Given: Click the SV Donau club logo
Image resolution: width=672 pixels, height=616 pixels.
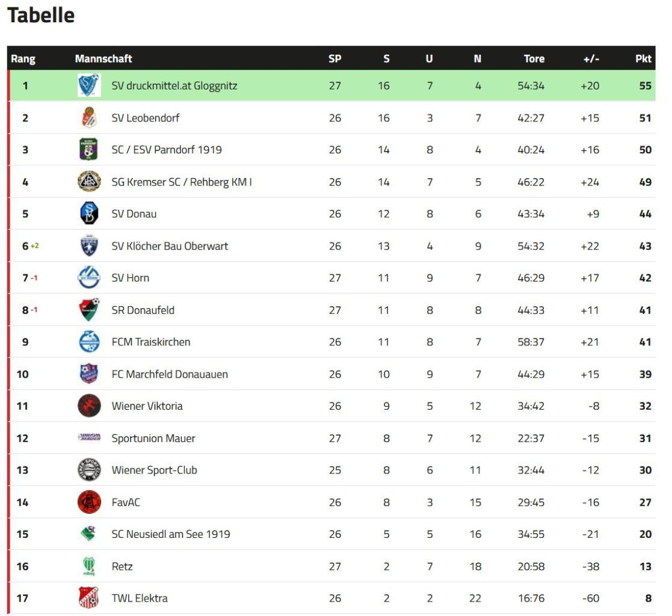Looking at the screenshot, I should pos(89,214).
